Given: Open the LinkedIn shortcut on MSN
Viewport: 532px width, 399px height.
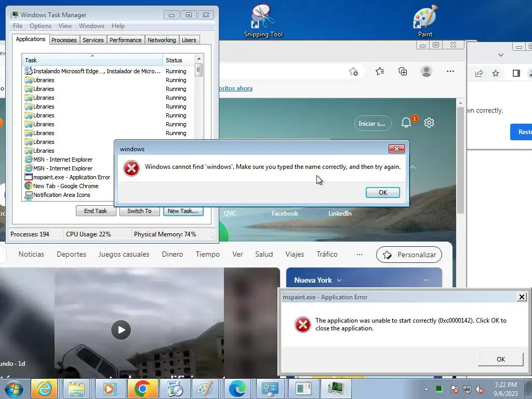Looking at the screenshot, I should [x=340, y=214].
